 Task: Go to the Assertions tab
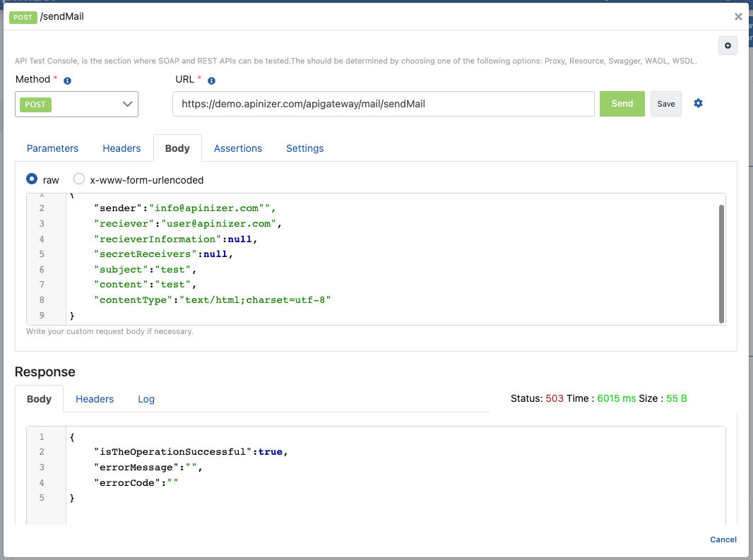[x=238, y=148]
